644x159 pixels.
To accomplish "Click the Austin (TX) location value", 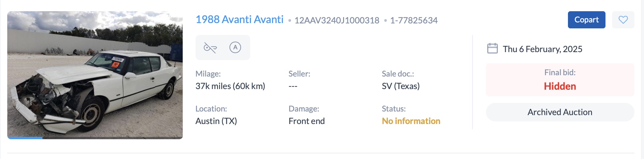I will tap(216, 121).
